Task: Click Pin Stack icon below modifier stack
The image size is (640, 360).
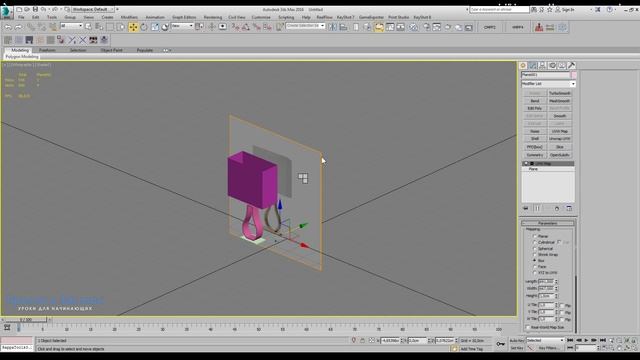Action: click(526, 208)
